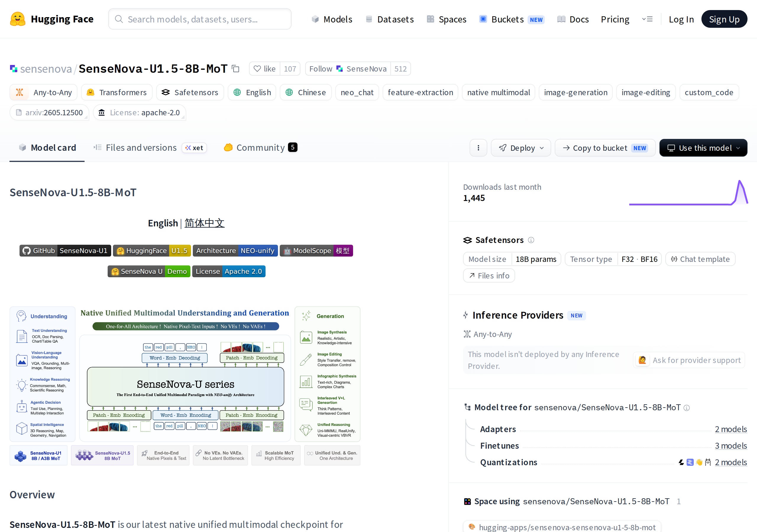Click the License apache-2.0 tag
The height and width of the screenshot is (532, 757).
point(140,112)
